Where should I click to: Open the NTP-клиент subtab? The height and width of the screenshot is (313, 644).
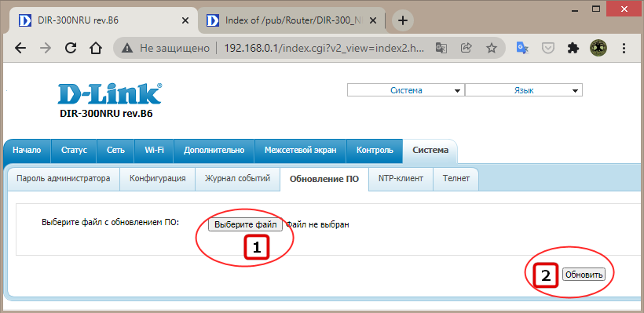click(x=401, y=179)
